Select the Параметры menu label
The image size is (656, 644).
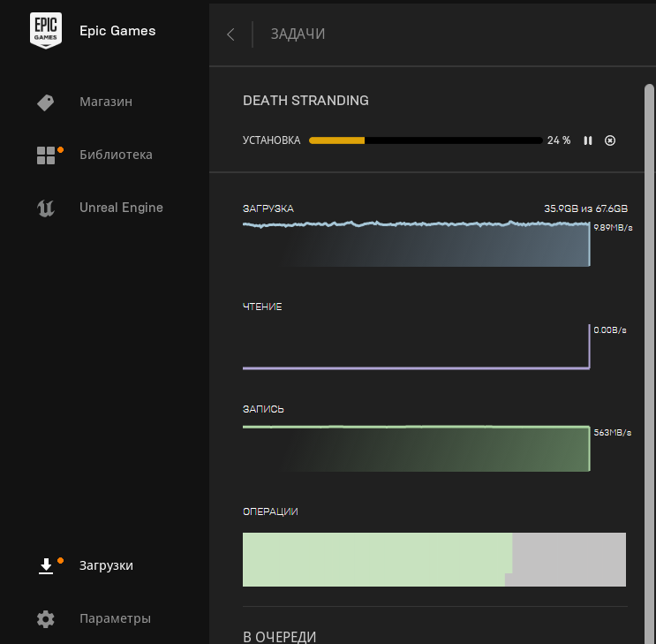[115, 618]
